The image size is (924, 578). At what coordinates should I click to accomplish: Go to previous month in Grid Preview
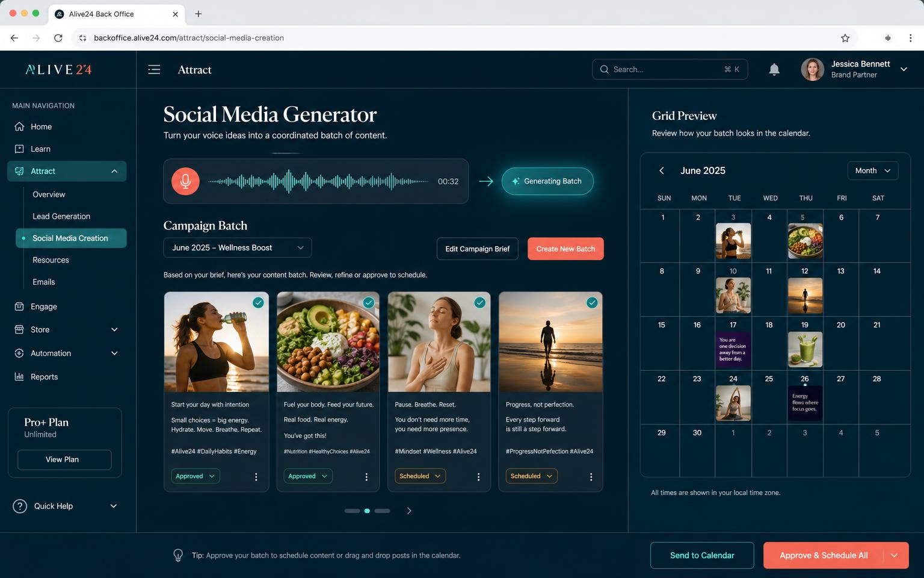[x=662, y=171]
